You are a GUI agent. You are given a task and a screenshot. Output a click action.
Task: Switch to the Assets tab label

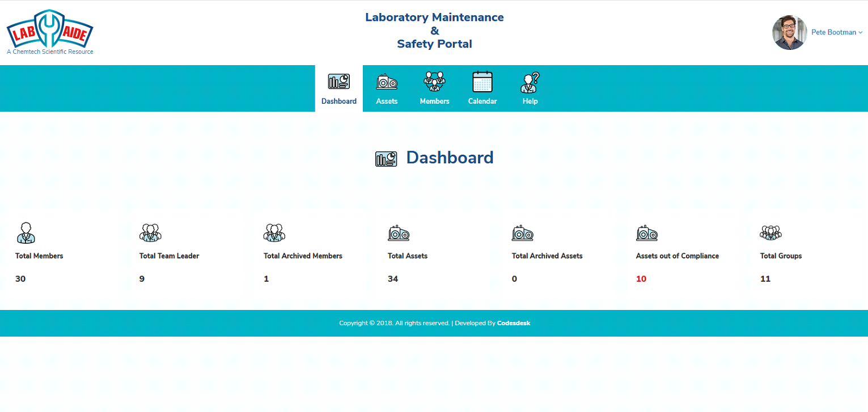[x=387, y=101]
